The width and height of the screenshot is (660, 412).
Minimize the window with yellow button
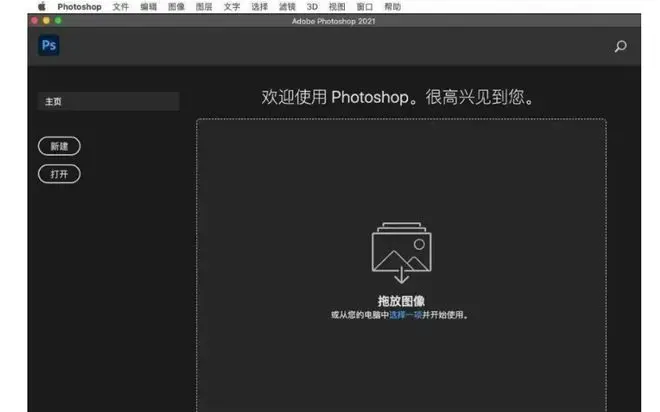click(x=46, y=21)
